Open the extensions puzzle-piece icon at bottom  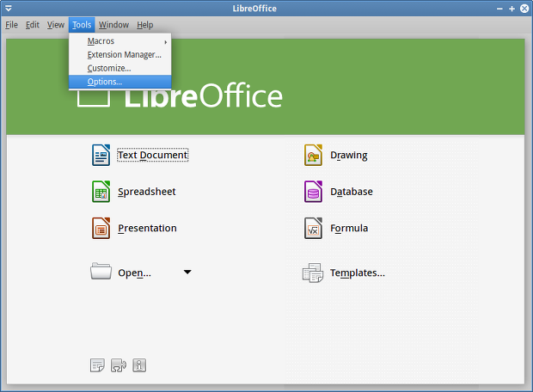(119, 365)
